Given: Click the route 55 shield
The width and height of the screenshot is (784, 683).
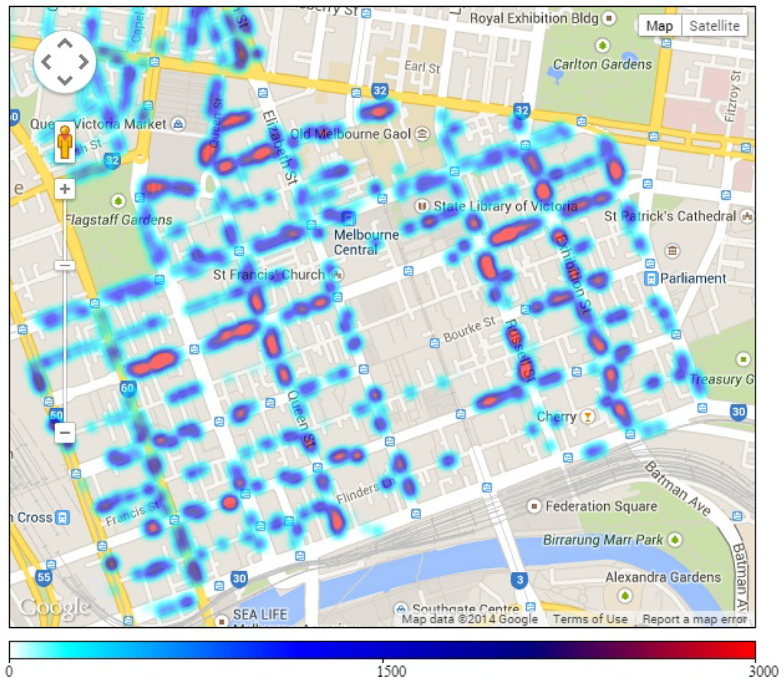Looking at the screenshot, I should coord(44,577).
